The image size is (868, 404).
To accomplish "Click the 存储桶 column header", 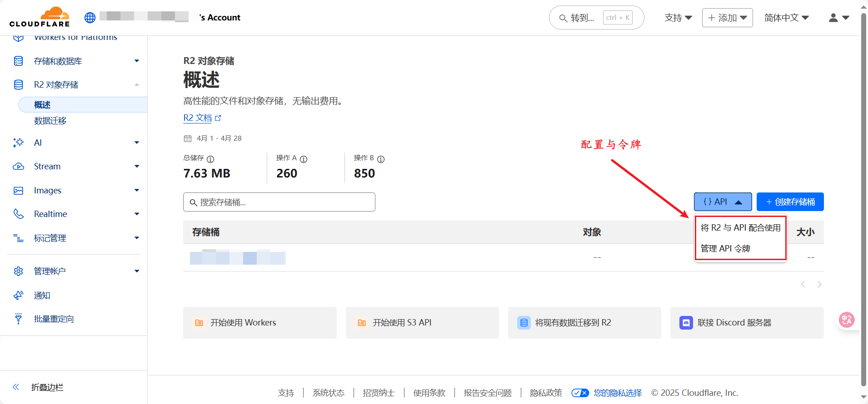I will pos(205,232).
